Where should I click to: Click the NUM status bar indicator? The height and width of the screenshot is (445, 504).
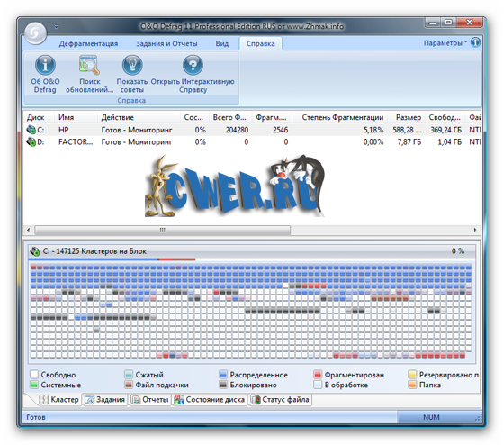[x=431, y=417]
